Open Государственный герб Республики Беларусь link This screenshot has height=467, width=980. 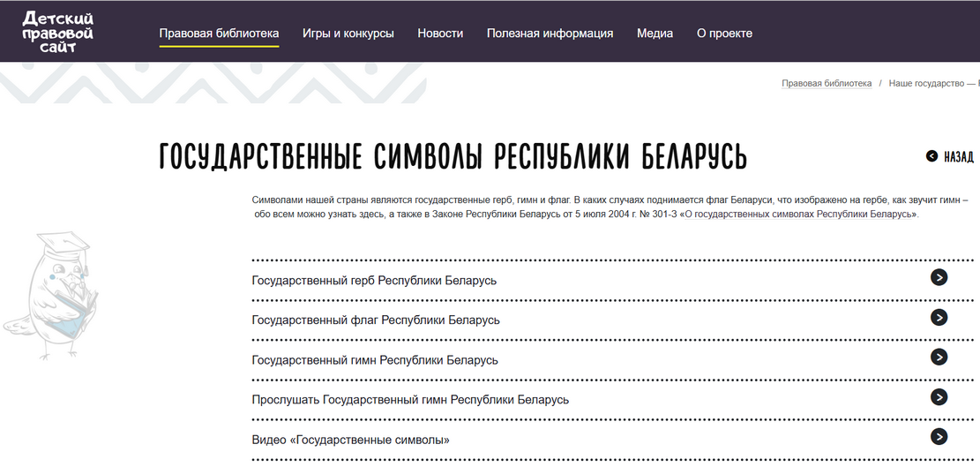point(374,281)
